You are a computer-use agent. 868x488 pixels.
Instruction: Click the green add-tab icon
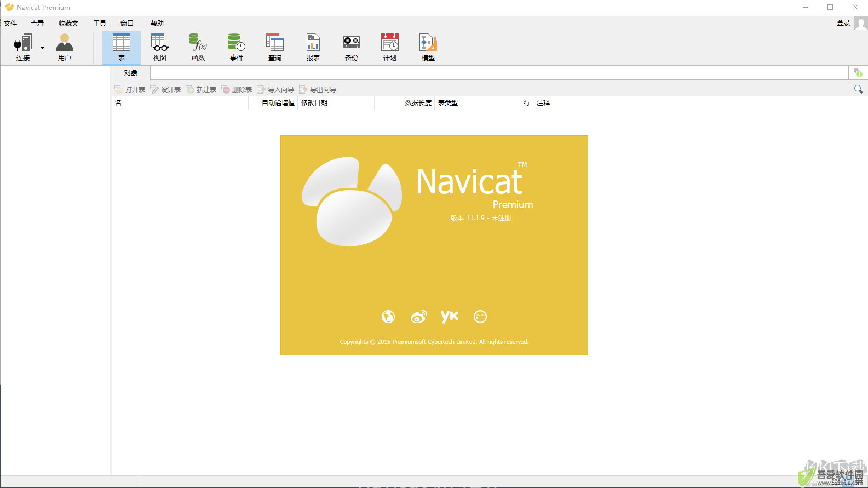tap(858, 73)
